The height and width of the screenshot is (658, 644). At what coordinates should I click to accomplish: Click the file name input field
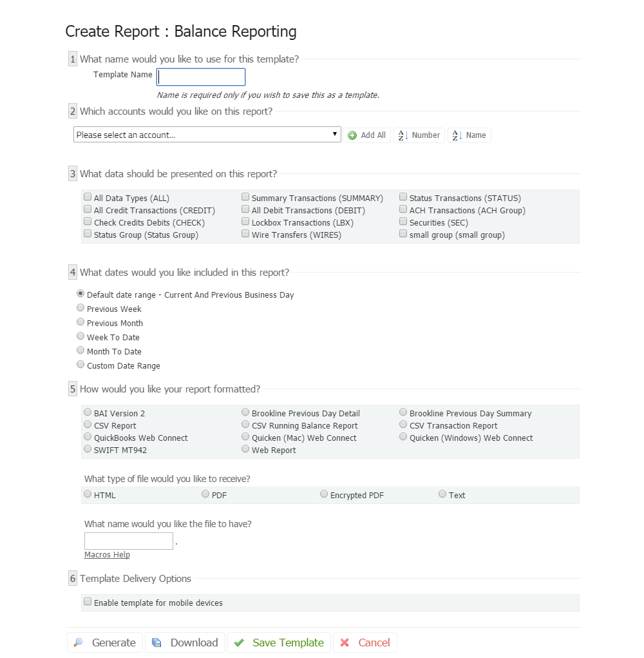pos(129,541)
